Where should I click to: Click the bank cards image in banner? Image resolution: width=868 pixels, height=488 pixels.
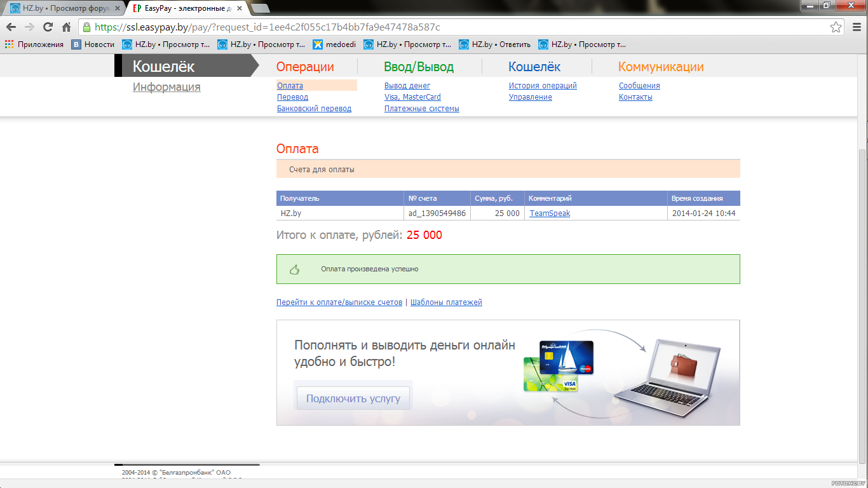[558, 365]
